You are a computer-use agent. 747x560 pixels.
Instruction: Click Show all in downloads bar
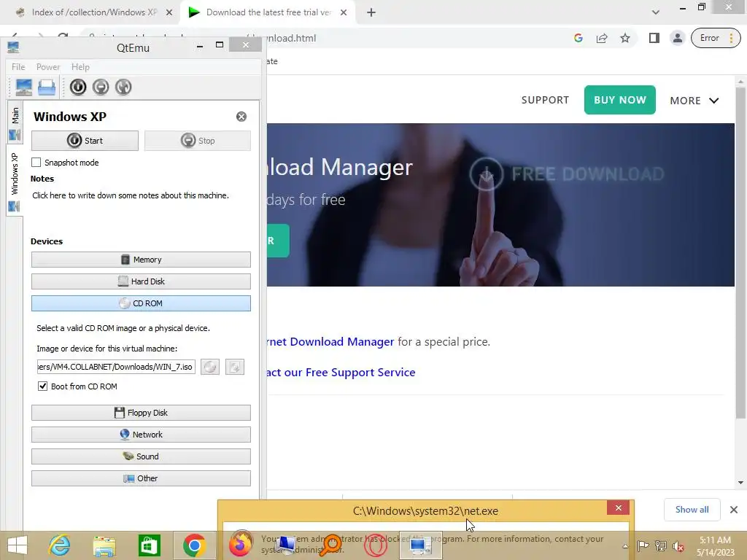692,510
